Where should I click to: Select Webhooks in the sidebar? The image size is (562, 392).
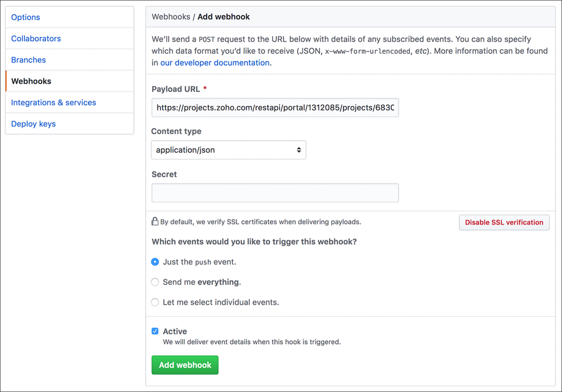31,81
